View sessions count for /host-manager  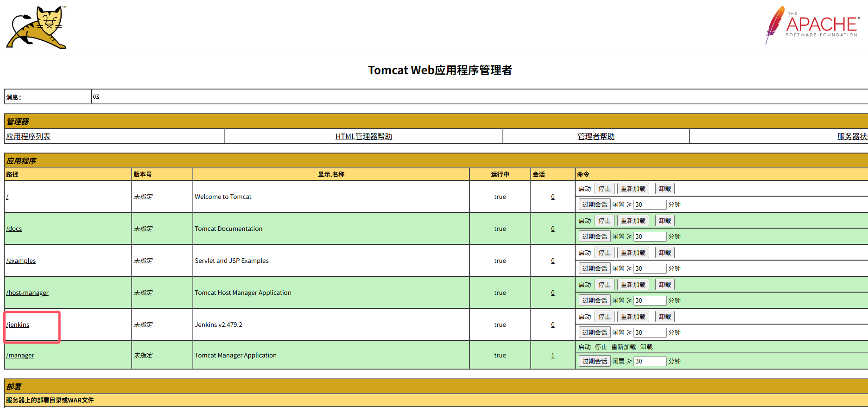point(553,293)
